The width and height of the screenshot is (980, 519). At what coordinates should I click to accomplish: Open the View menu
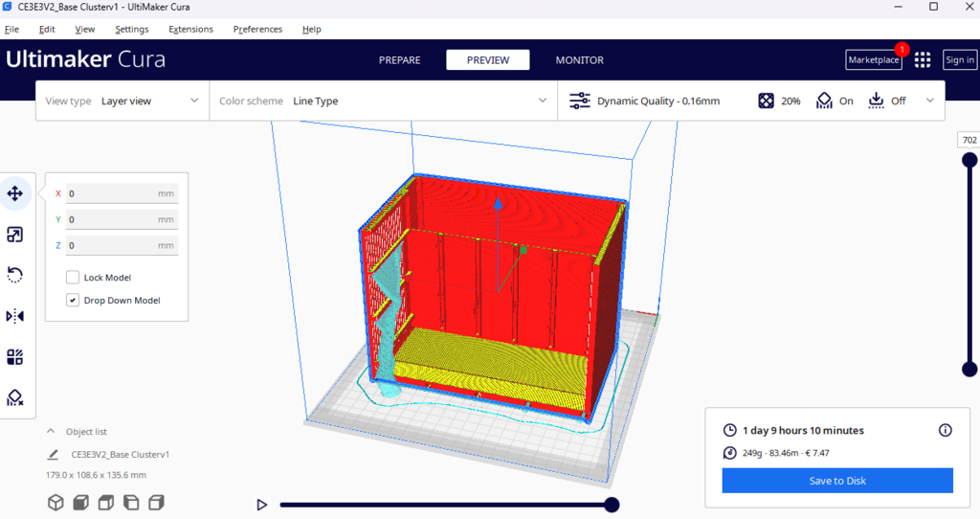click(85, 30)
